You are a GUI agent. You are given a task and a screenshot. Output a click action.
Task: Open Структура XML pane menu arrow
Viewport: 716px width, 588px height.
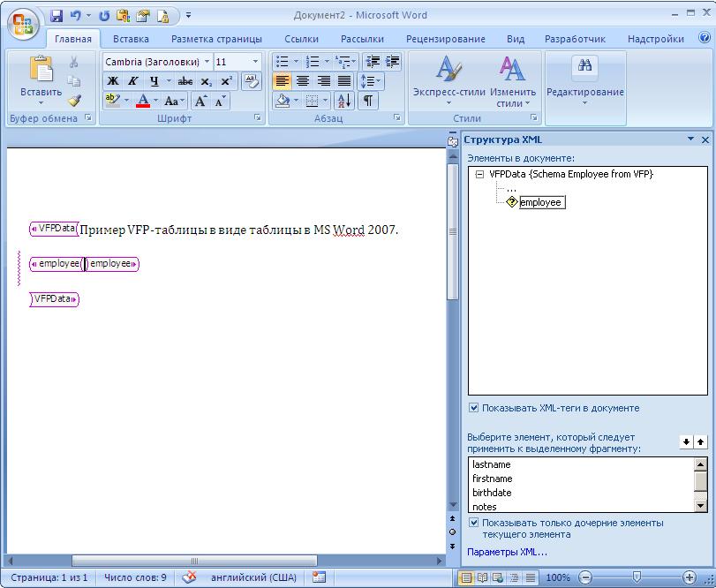click(690, 139)
